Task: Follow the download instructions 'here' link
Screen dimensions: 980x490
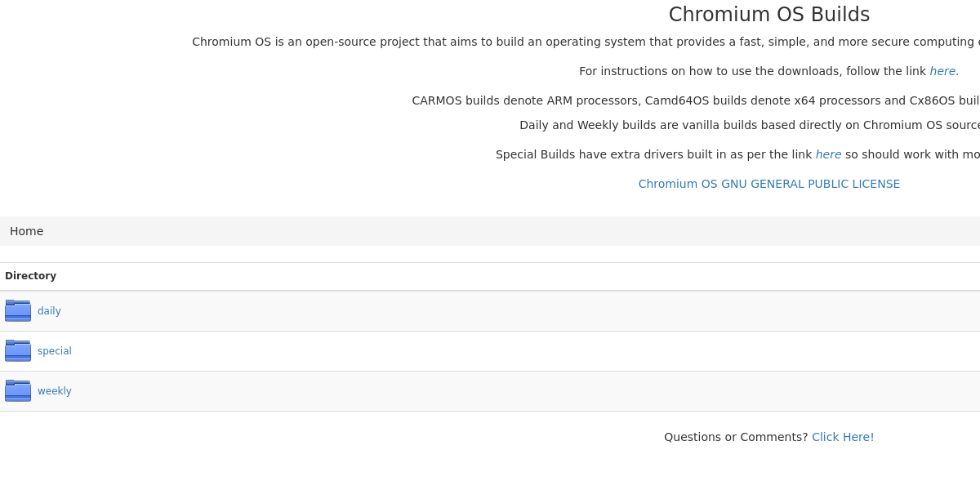Action: click(x=944, y=71)
